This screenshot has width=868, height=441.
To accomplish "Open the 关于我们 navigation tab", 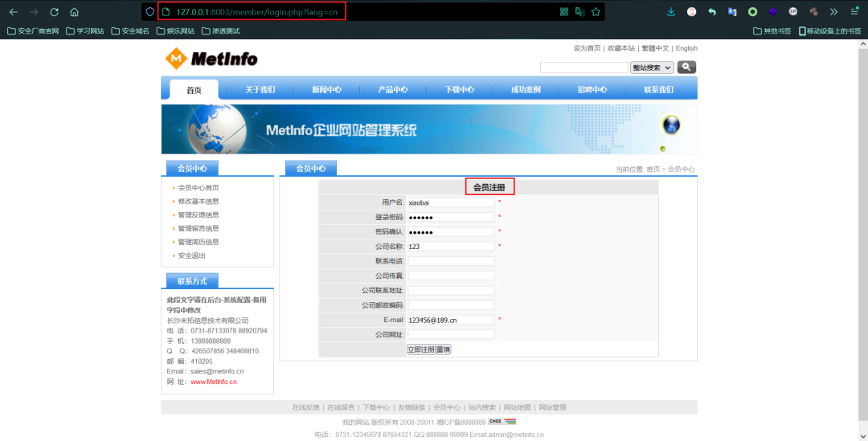I will coord(260,90).
